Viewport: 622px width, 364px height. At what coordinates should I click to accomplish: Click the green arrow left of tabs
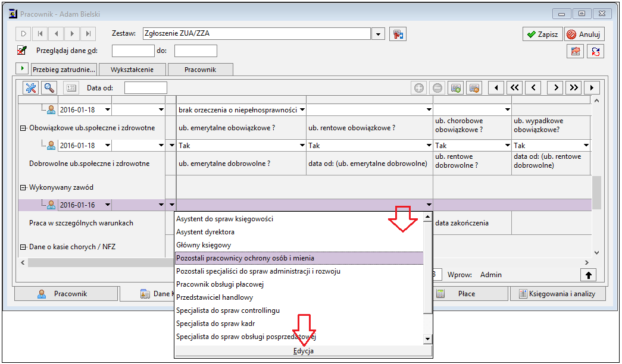click(x=22, y=68)
